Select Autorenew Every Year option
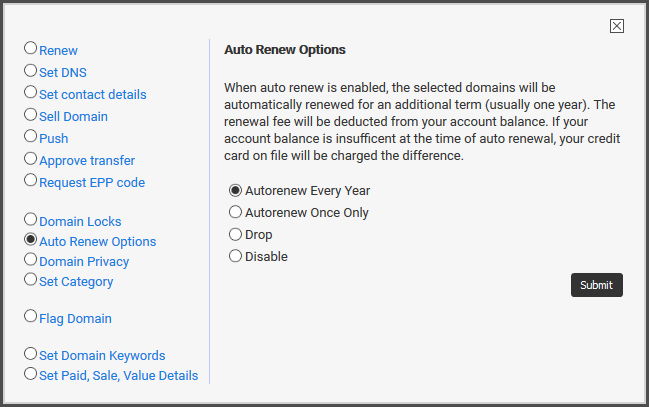This screenshot has width=649, height=407. (x=236, y=190)
